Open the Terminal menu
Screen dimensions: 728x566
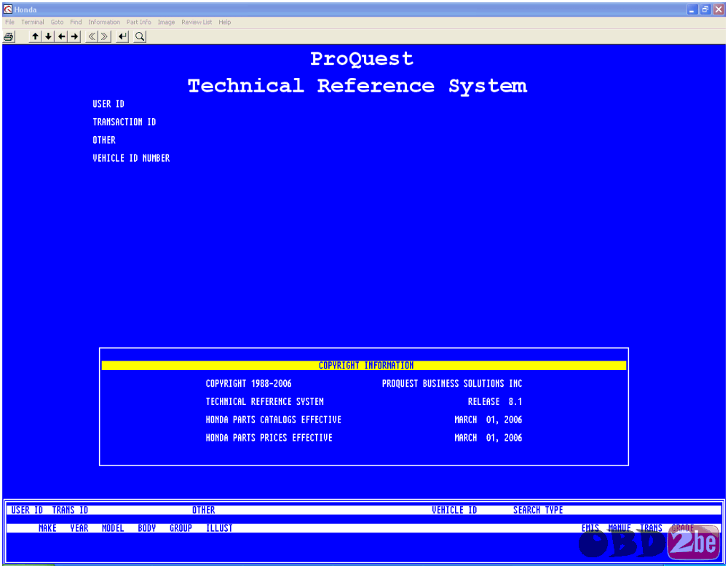tap(33, 22)
